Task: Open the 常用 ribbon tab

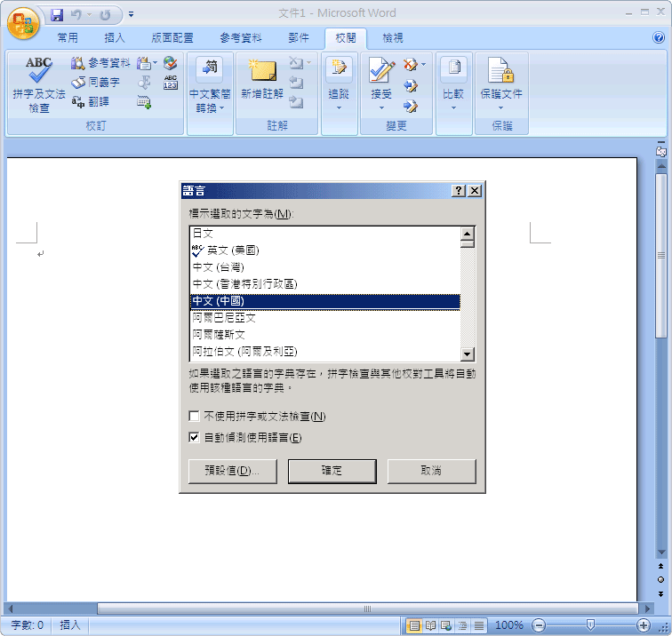Action: pos(68,38)
